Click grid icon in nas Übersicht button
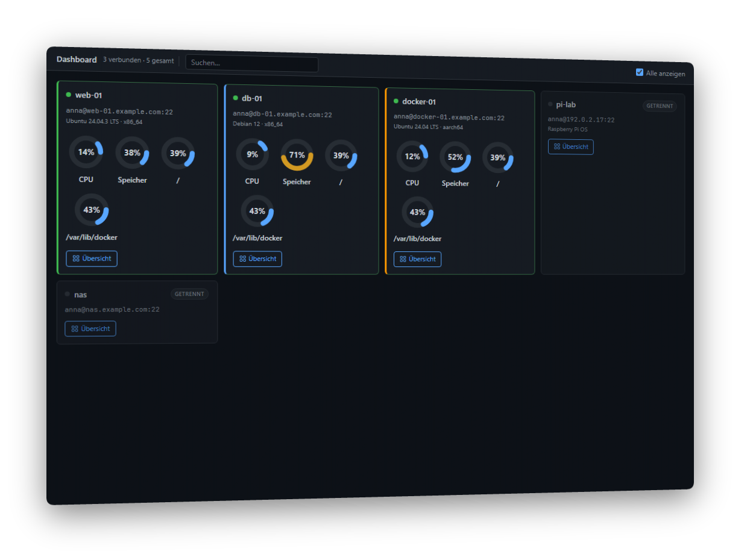Screen dimensions: 756x551 tap(75, 329)
